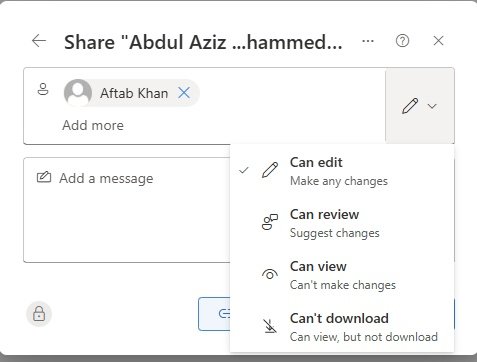Click Aftab Khan's avatar picture
Image resolution: width=477 pixels, height=362 pixels.
click(x=78, y=93)
